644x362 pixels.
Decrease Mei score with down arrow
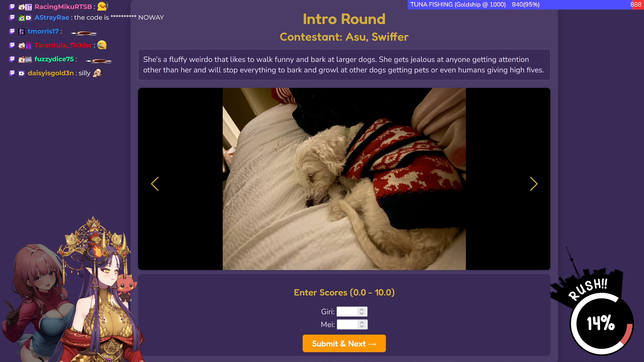(362, 326)
